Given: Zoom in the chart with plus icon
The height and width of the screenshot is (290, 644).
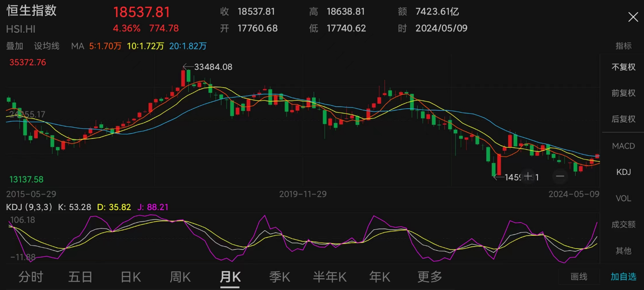Looking at the screenshot, I should 528,176.
